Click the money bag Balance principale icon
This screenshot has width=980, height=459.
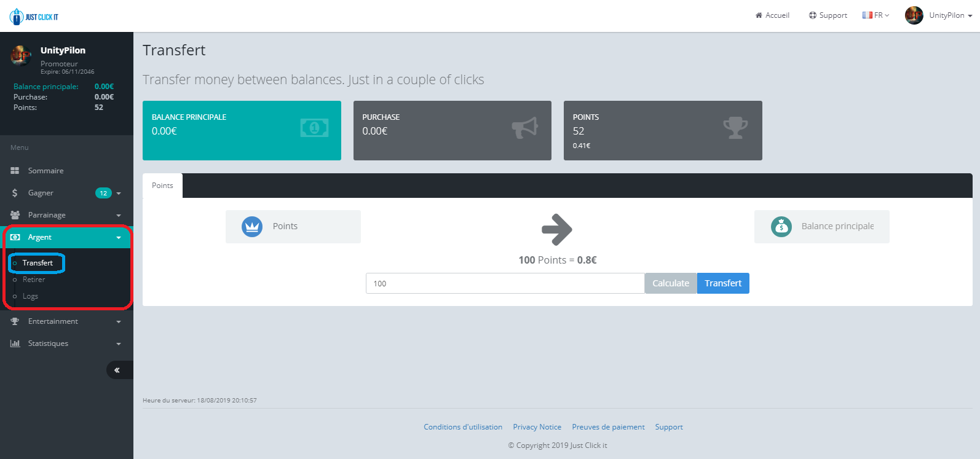pyautogui.click(x=781, y=227)
